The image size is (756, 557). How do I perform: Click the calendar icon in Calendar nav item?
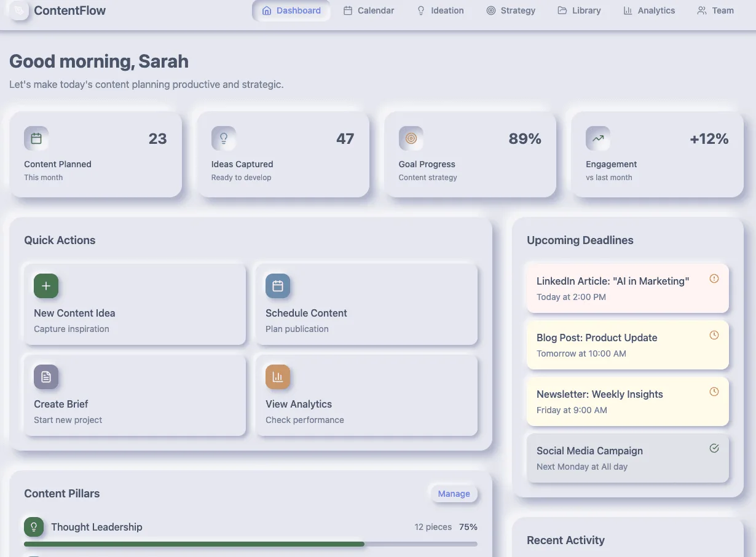pyautogui.click(x=348, y=10)
